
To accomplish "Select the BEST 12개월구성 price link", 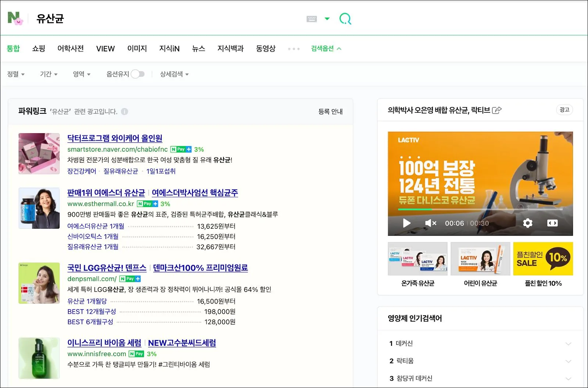I will click(x=92, y=311).
